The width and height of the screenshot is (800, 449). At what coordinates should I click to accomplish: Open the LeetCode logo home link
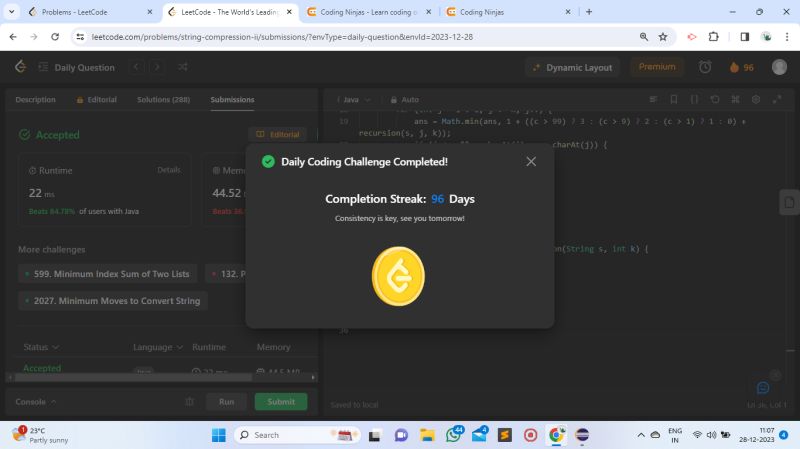pos(20,67)
